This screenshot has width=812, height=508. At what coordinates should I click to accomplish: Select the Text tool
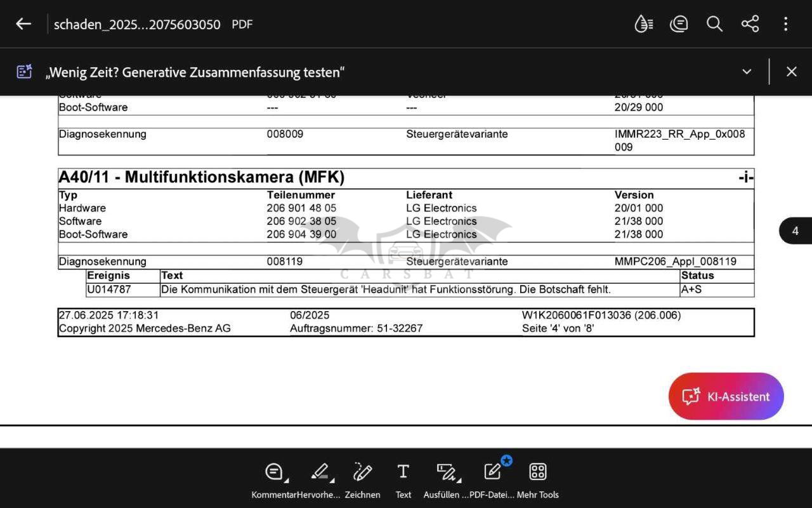pos(403,479)
